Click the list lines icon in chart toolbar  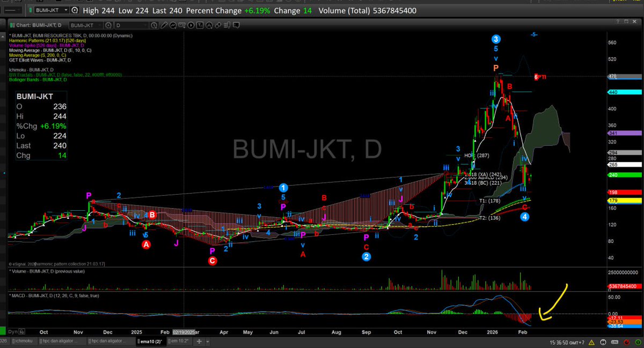227,25
